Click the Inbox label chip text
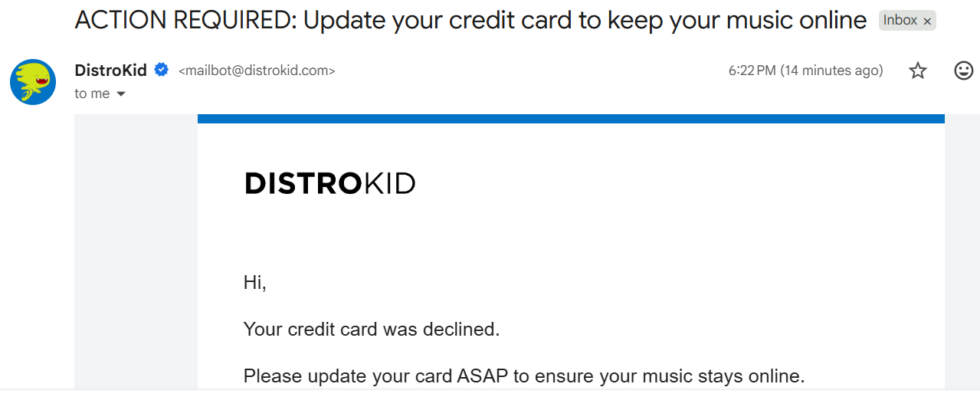Image resolution: width=980 pixels, height=397 pixels. coord(900,21)
